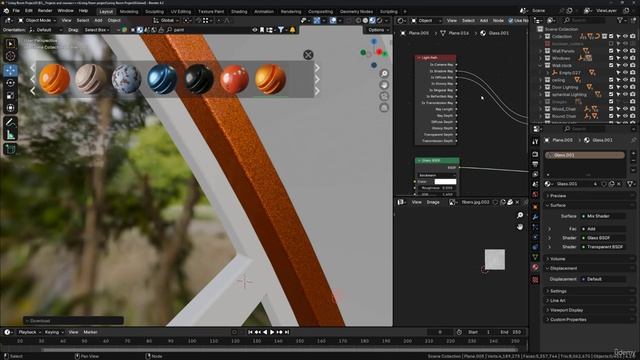This screenshot has height=360, width=640.
Task: Switch to the UV Editing workspace tab
Action: 181,11
